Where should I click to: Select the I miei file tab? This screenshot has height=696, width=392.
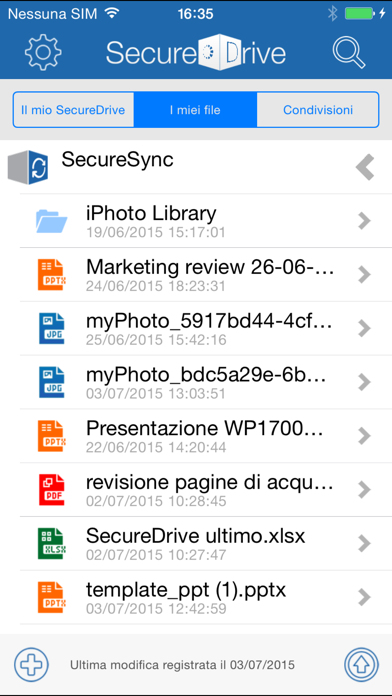pos(195,110)
